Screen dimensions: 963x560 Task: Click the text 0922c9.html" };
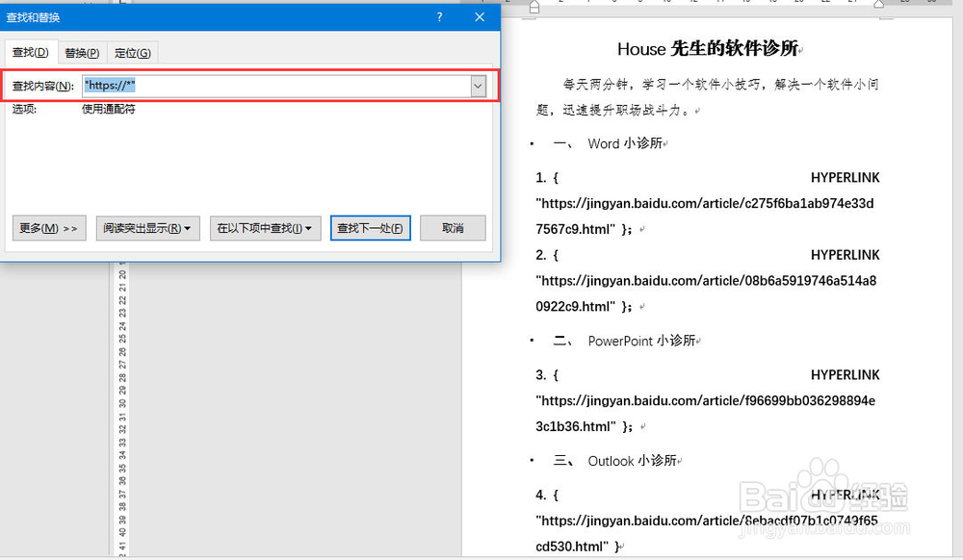point(584,307)
